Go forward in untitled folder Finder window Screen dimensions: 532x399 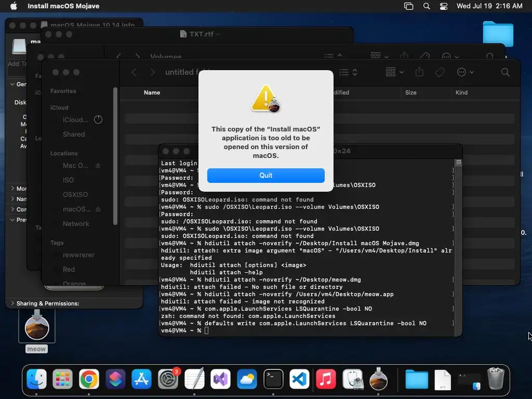(x=152, y=72)
